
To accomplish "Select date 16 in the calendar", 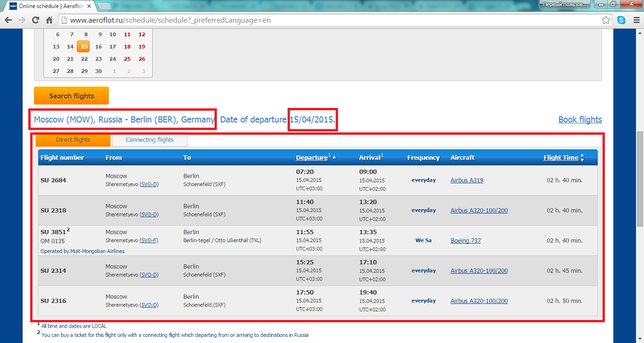I will (99, 47).
